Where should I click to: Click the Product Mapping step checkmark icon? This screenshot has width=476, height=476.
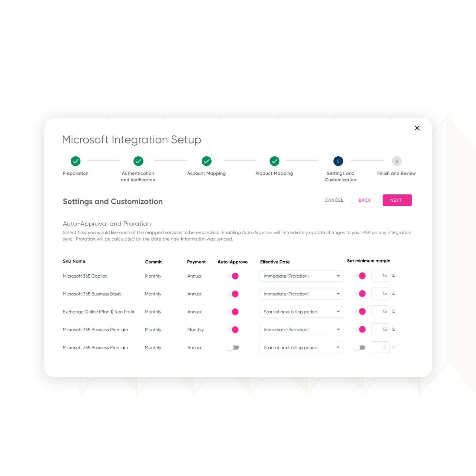coord(274,161)
